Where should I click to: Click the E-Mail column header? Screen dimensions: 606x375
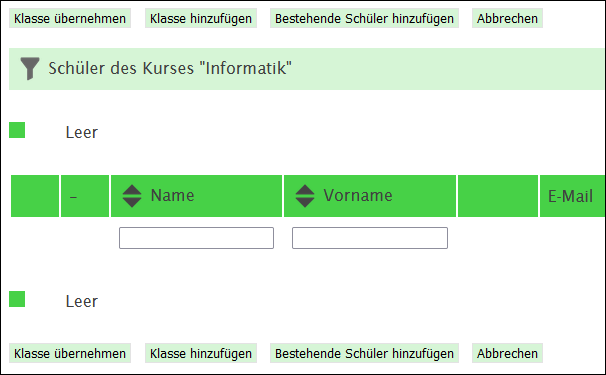click(x=572, y=196)
